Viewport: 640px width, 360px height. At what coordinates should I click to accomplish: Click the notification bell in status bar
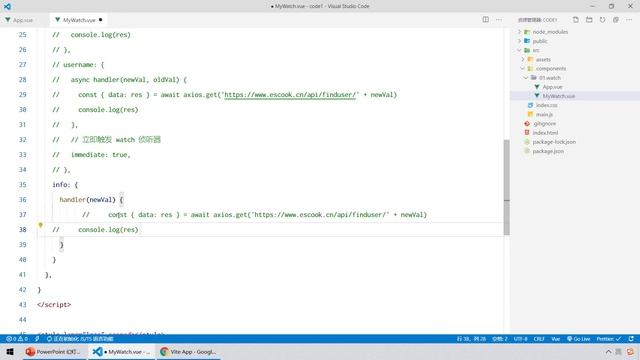[631, 339]
